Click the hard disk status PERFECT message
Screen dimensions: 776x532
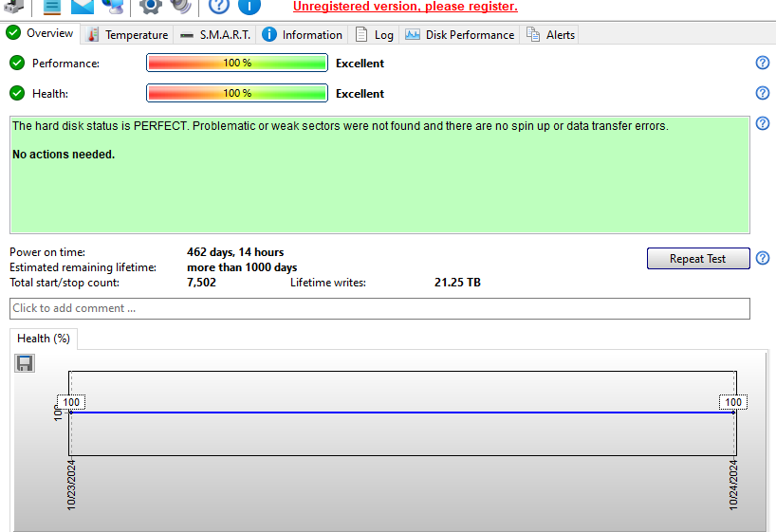pos(341,126)
